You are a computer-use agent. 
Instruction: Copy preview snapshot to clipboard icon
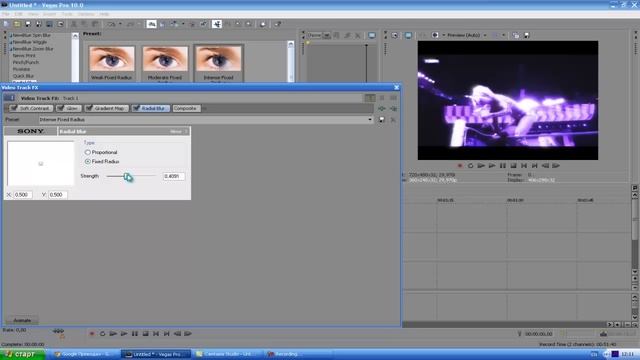pyautogui.click(x=516, y=36)
